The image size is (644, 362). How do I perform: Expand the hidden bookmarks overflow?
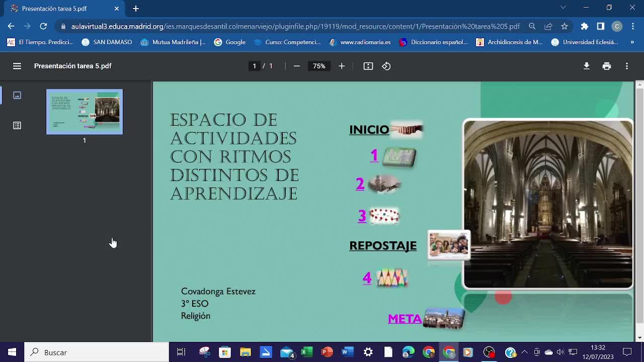(x=632, y=42)
